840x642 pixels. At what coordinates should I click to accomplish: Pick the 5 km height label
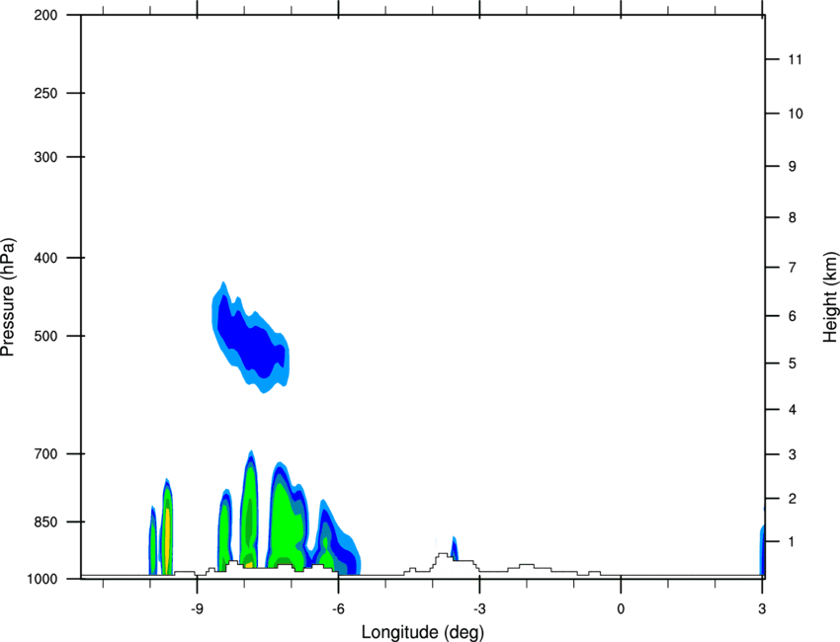tap(793, 363)
